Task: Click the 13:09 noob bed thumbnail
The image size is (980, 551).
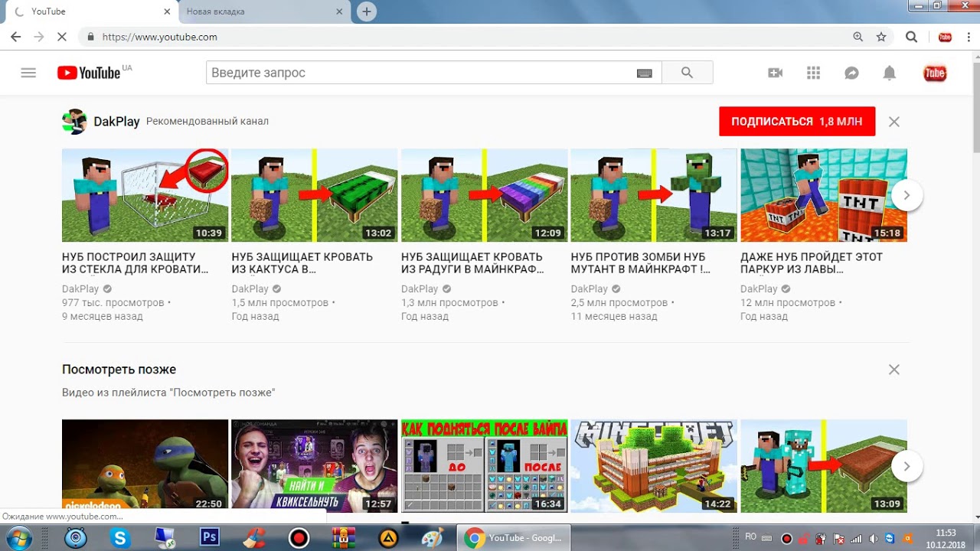Action: (x=824, y=466)
